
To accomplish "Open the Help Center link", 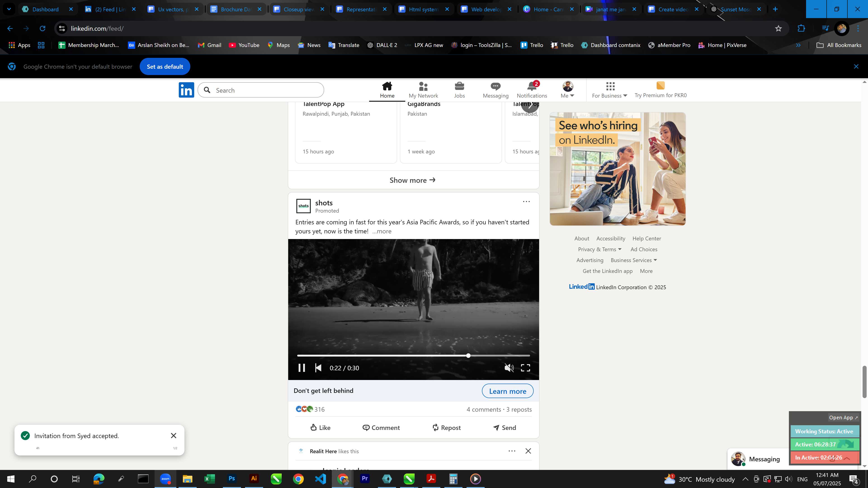I will click(x=647, y=238).
